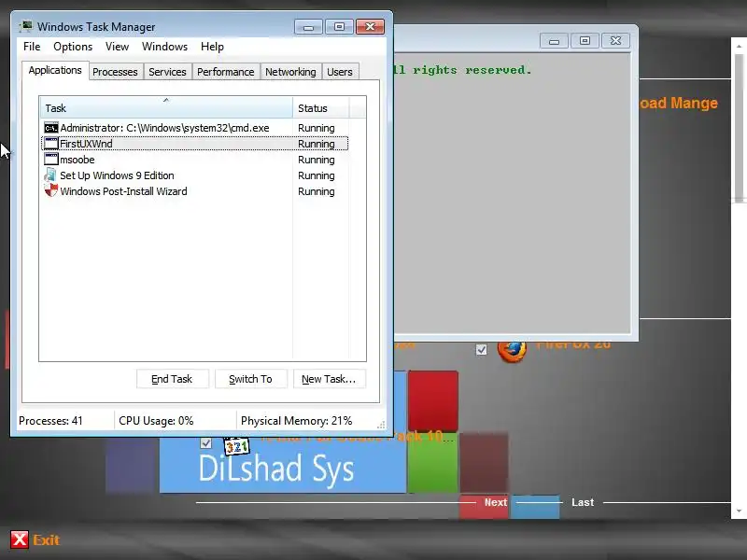
Task: Click the green tile in installer
Action: 432,462
